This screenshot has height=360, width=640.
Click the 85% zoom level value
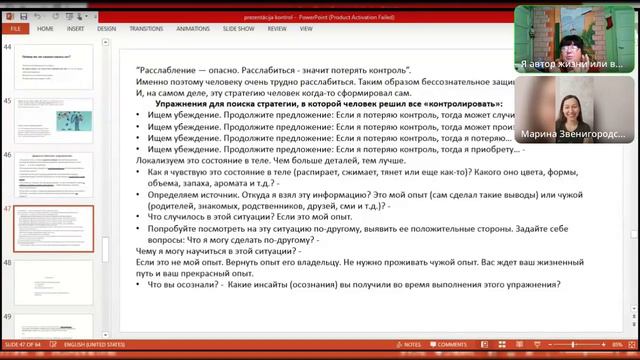tap(617, 345)
